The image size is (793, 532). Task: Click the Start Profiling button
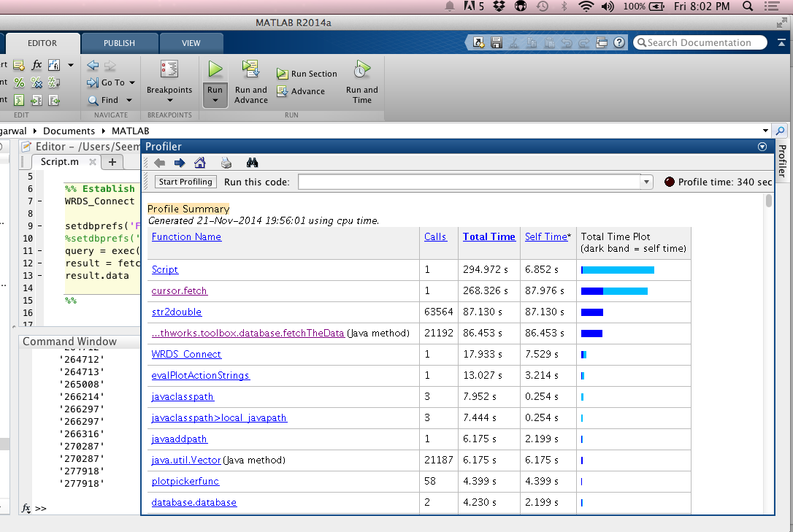185,182
